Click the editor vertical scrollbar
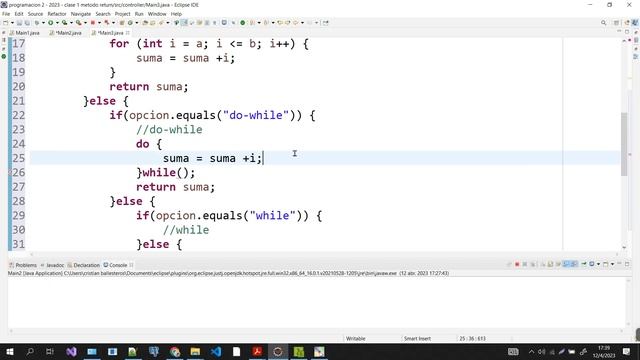Image resolution: width=640 pixels, height=360 pixels. [624, 144]
